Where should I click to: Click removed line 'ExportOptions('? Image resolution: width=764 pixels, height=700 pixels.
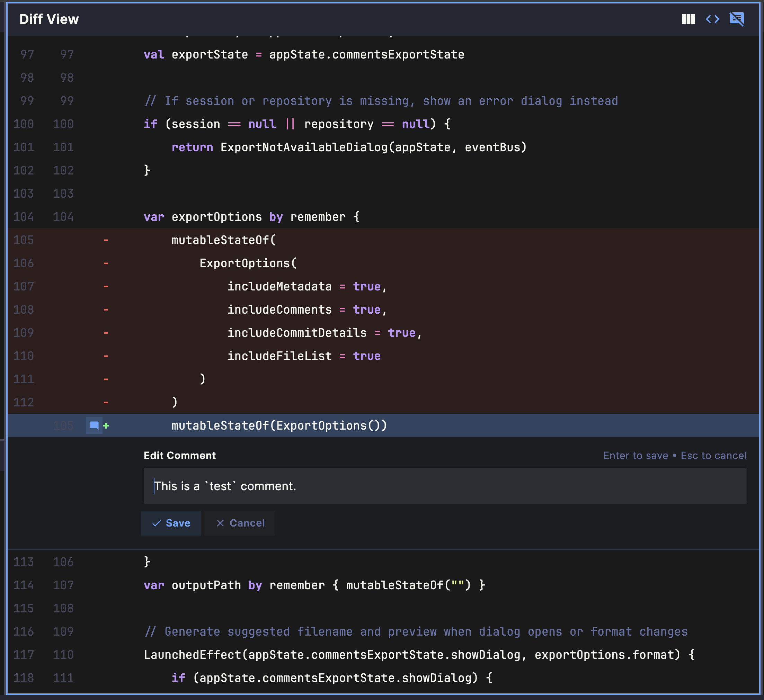click(x=383, y=263)
